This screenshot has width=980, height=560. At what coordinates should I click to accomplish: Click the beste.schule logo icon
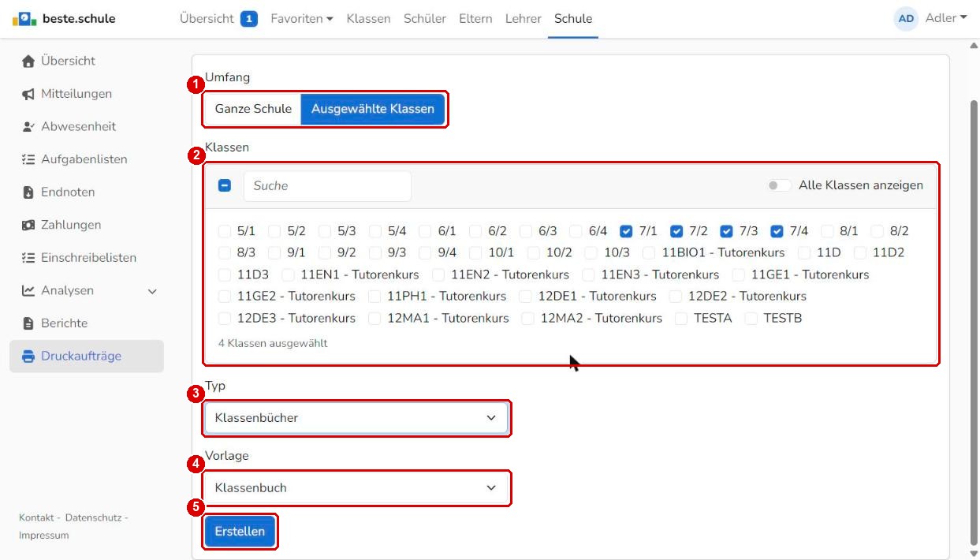coord(24,18)
